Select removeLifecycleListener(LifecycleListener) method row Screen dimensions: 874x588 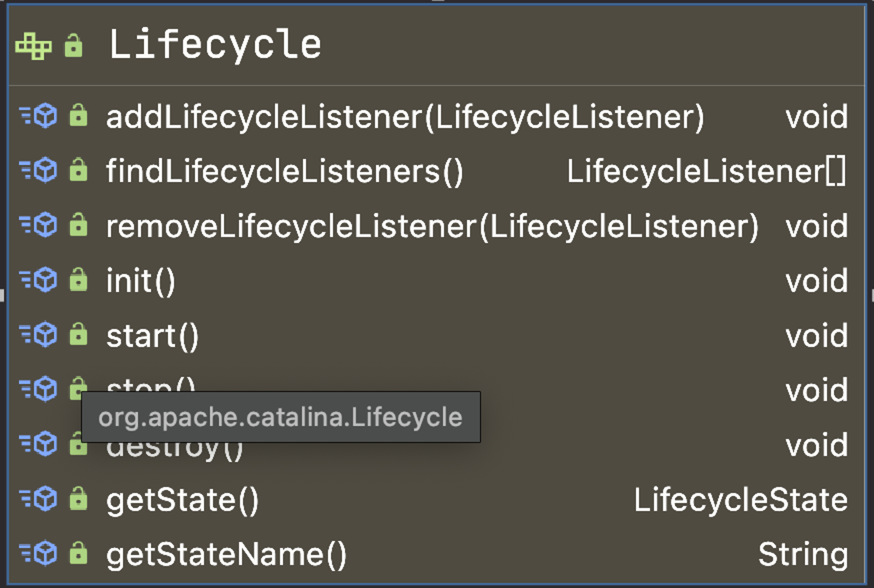437,226
